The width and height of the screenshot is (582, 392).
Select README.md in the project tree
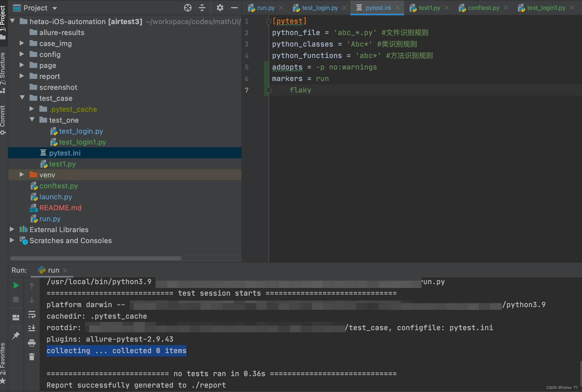[x=60, y=208]
